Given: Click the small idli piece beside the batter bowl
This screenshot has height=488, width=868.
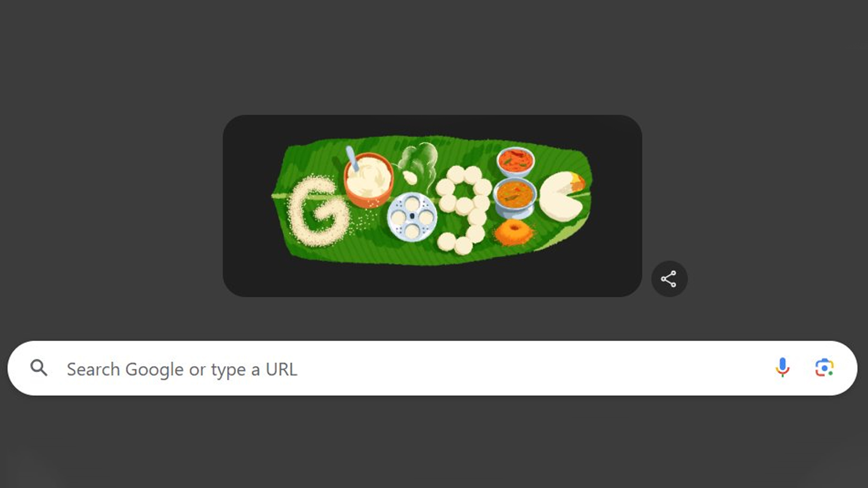Looking at the screenshot, I should 410,178.
